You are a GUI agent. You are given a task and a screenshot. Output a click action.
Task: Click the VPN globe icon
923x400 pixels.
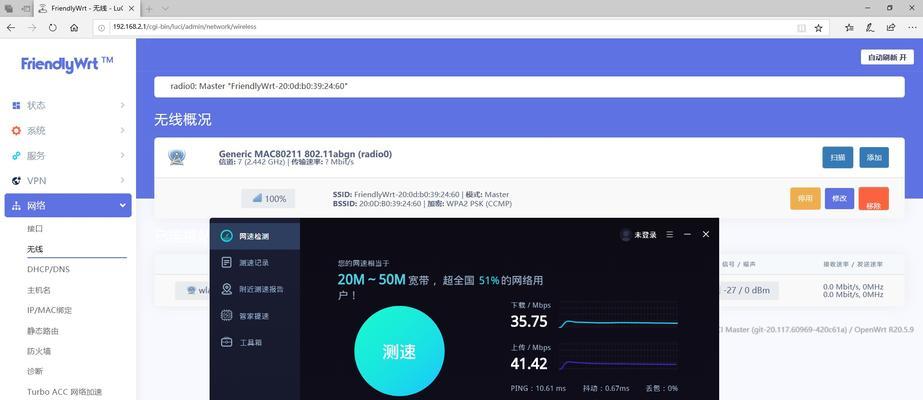[16, 181]
